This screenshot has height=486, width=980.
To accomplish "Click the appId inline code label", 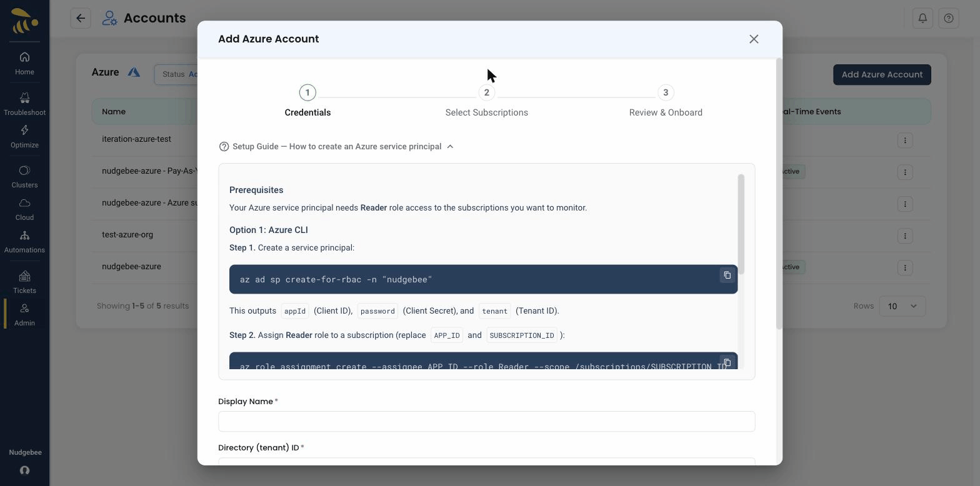I will [295, 310].
